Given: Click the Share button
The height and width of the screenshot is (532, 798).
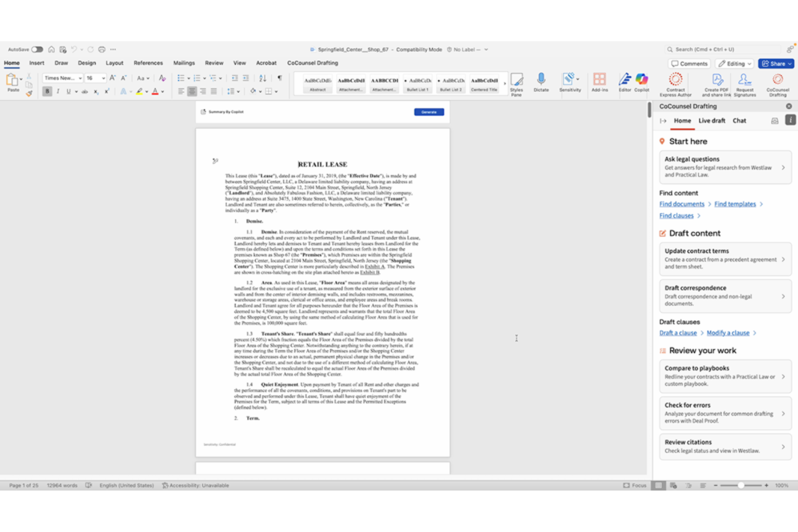Looking at the screenshot, I should click(x=776, y=64).
